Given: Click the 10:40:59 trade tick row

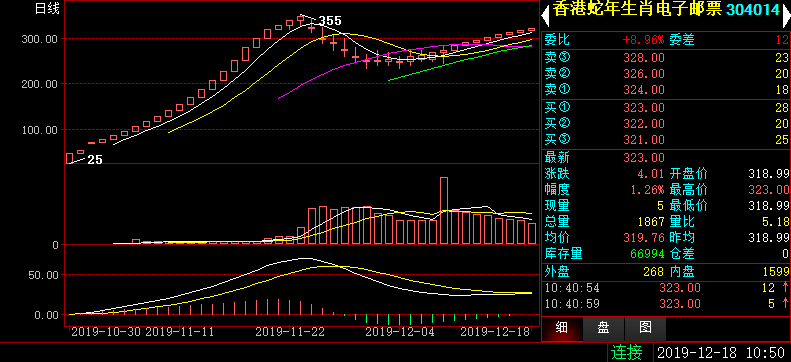Looking at the screenshot, I should pyautogui.click(x=666, y=304).
